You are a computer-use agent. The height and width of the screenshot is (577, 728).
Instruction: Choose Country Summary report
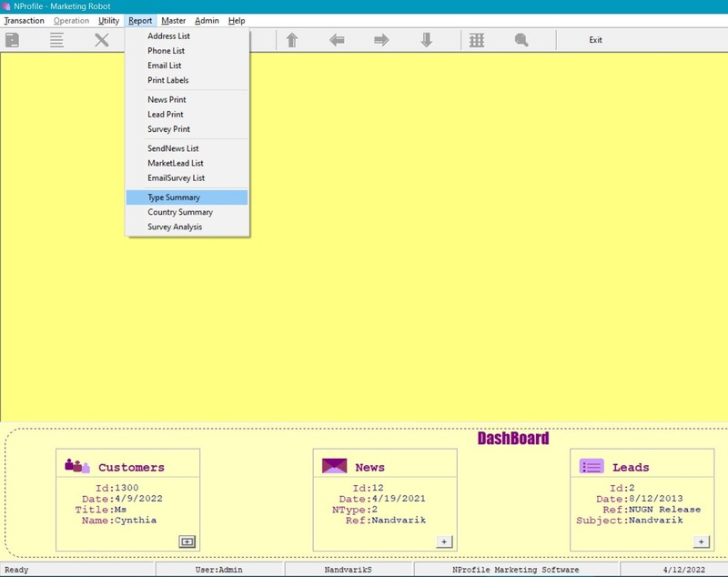pos(187,212)
